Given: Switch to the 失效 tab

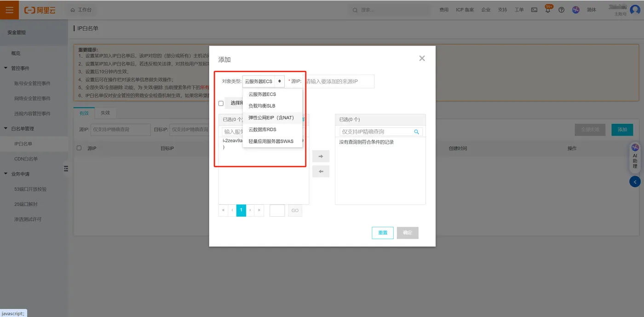Looking at the screenshot, I should point(105,113).
